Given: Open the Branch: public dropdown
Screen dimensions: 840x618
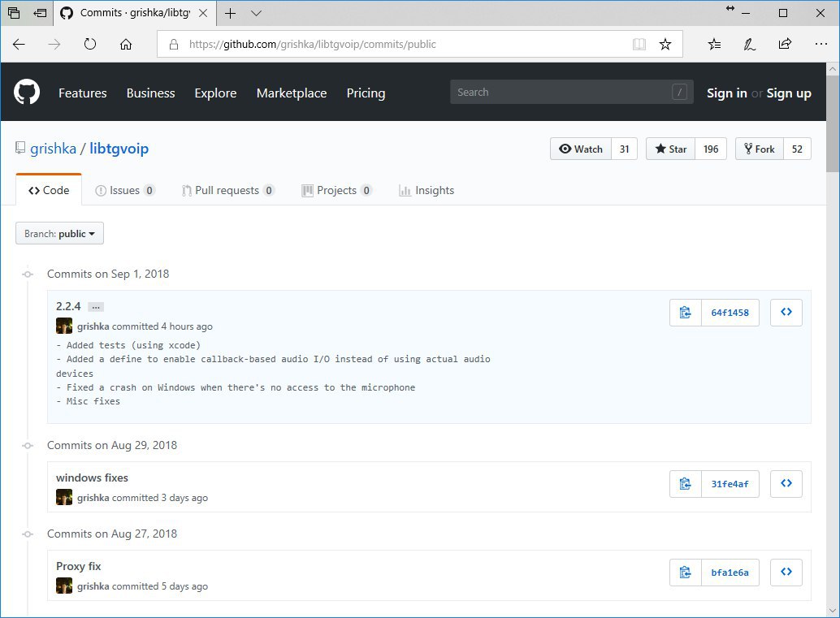Looking at the screenshot, I should tap(59, 234).
